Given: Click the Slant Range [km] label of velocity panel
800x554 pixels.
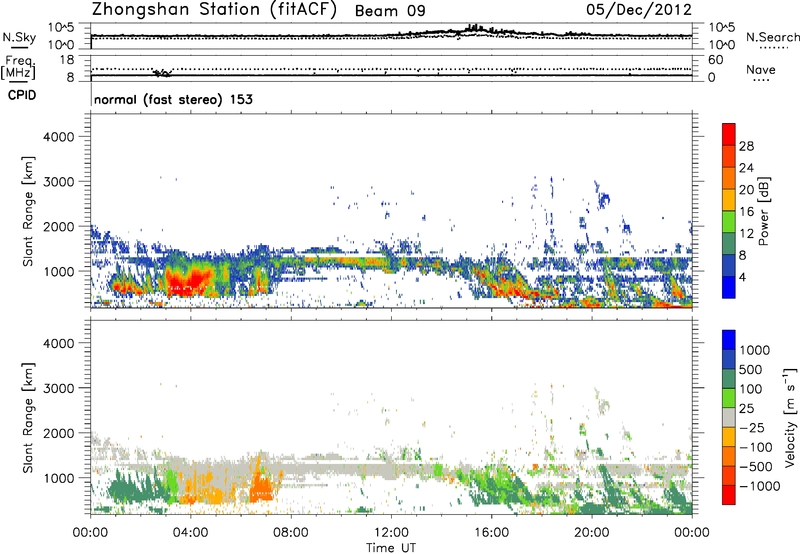Looking at the screenshot, I should click(28, 418).
